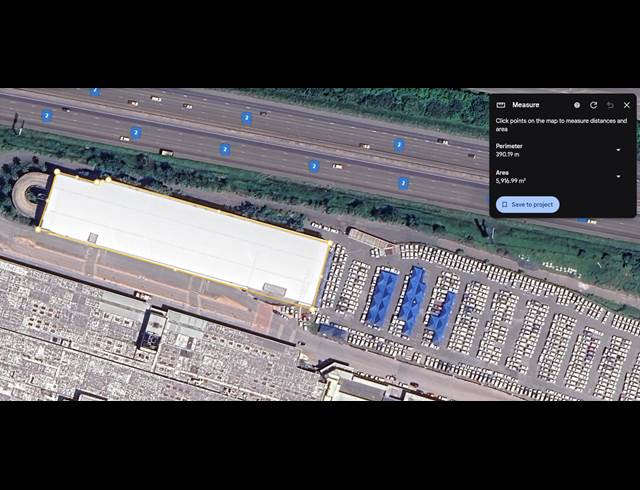Viewport: 640px width, 490px height.
Task: Undo the last measurement point
Action: tap(610, 105)
